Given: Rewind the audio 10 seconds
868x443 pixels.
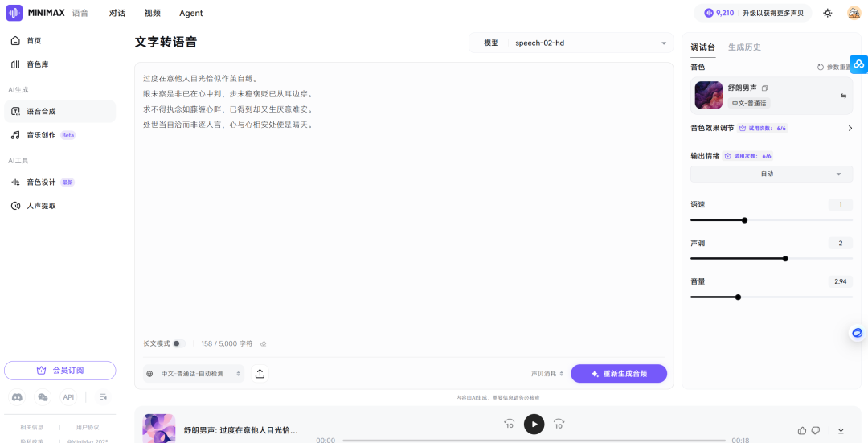Looking at the screenshot, I should point(510,425).
